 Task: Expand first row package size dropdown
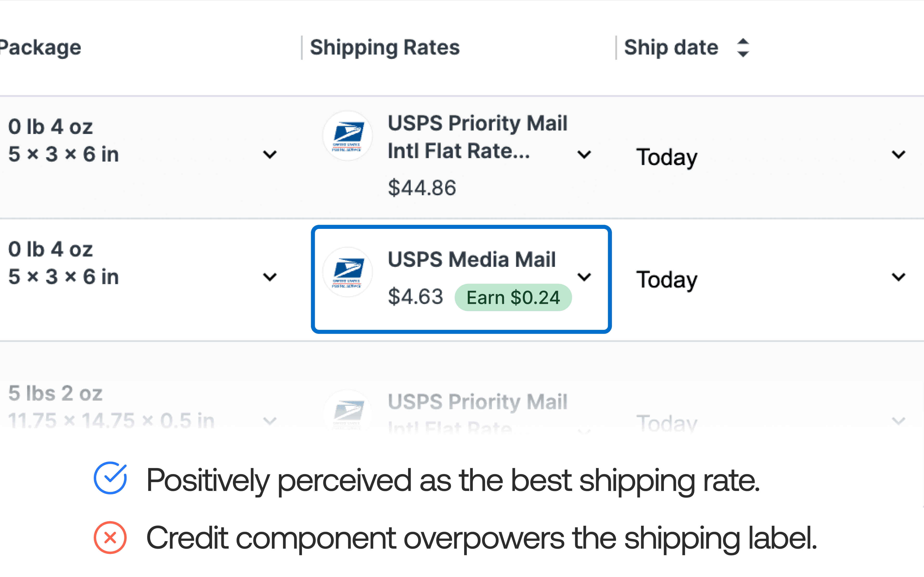270,155
